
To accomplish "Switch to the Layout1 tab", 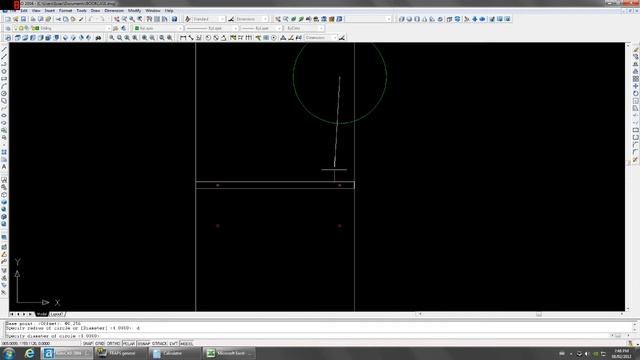I will [x=57, y=314].
